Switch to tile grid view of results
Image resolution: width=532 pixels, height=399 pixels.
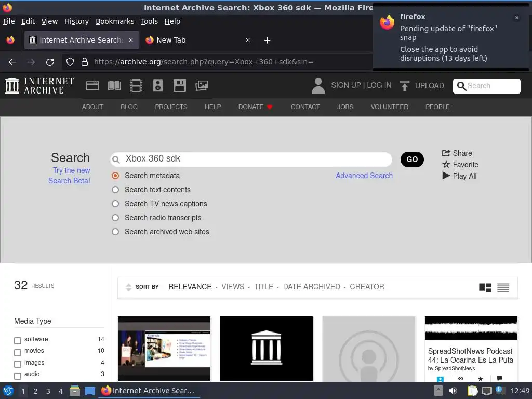point(485,288)
